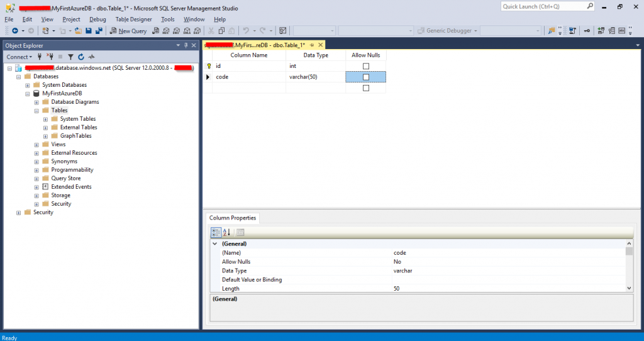Click the code column name cell

249,77
